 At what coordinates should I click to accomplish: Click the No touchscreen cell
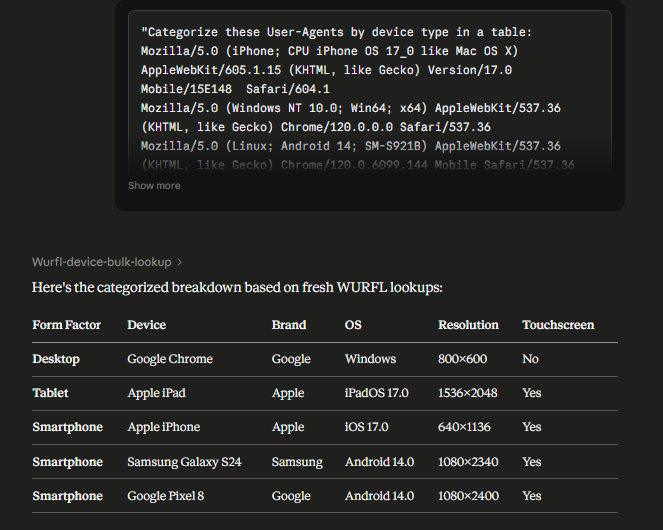point(530,359)
